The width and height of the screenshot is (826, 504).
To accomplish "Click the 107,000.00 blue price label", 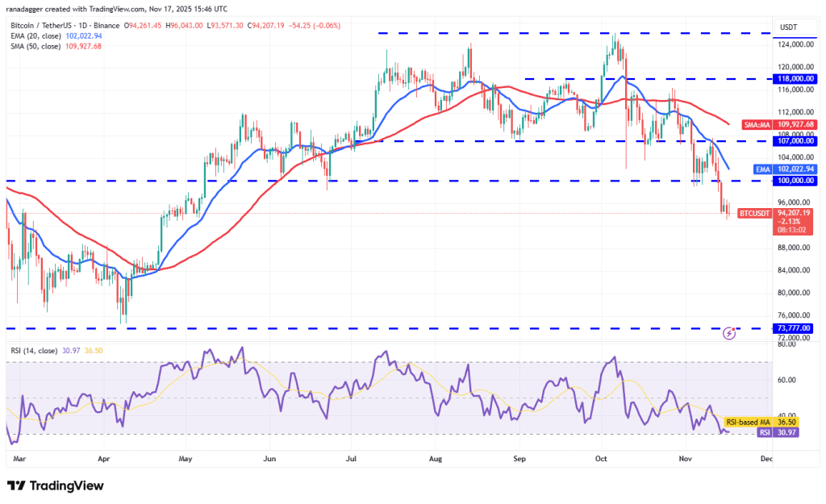I will [x=790, y=140].
